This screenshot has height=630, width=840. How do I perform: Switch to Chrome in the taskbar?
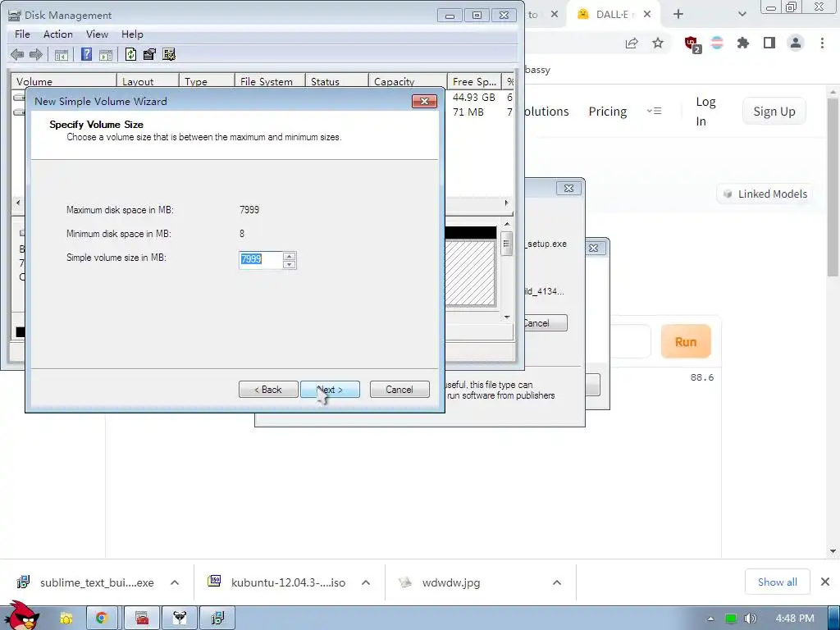tap(102, 619)
